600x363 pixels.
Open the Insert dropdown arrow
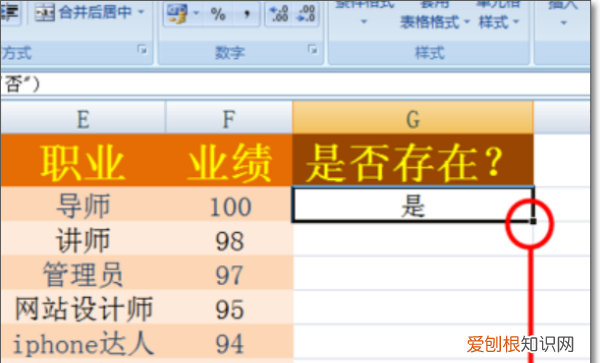563,23
